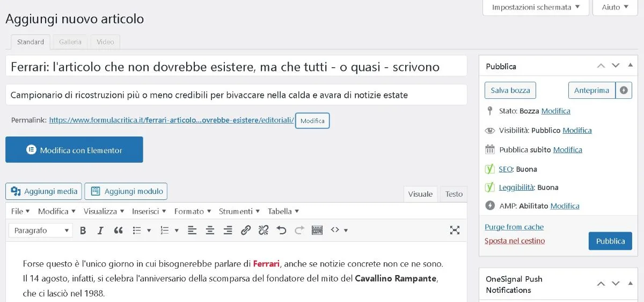The image size is (644, 302).
Task: Switch to the Visuale editor tab
Action: tap(420, 194)
